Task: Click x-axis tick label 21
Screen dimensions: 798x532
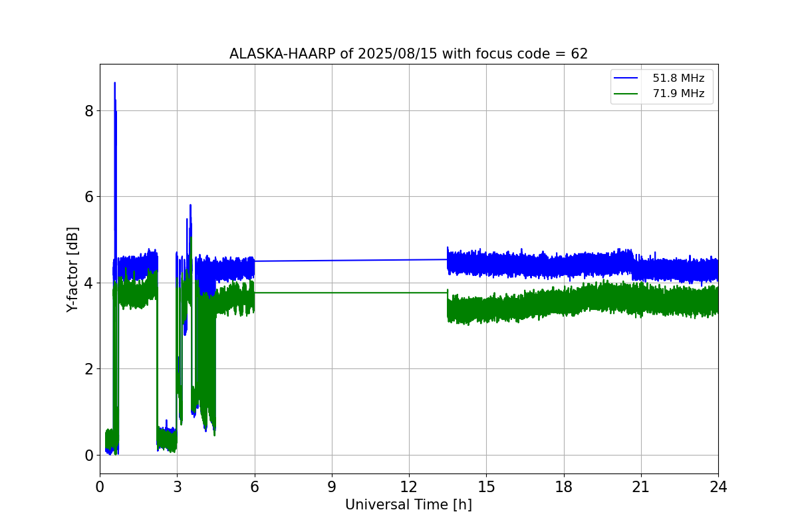Action: click(641, 486)
